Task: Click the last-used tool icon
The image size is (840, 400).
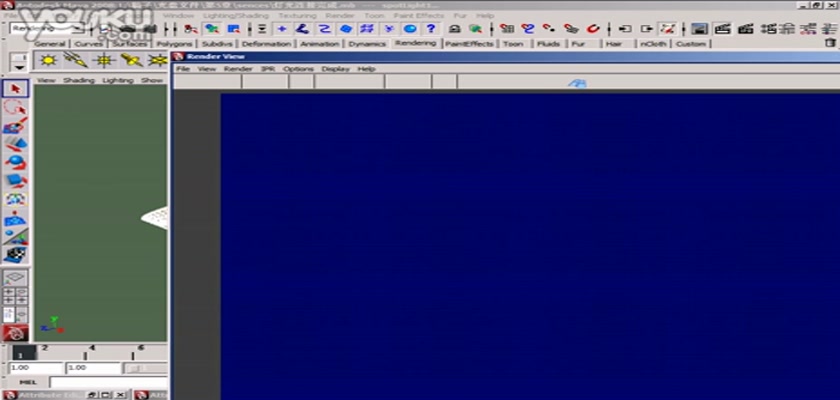Action: [x=16, y=255]
